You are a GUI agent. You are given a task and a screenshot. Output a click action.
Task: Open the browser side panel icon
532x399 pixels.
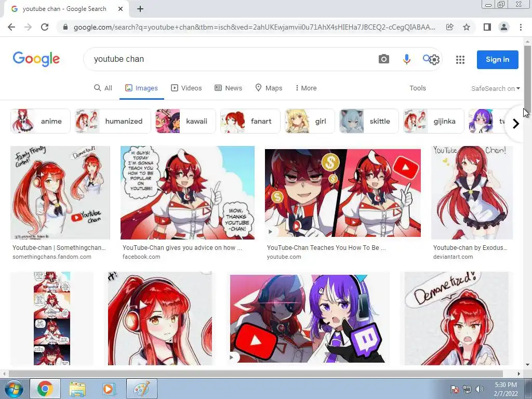pos(487,27)
